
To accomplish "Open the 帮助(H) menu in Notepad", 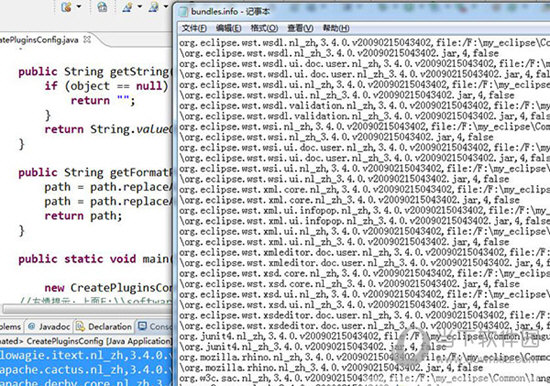I will click(x=336, y=28).
